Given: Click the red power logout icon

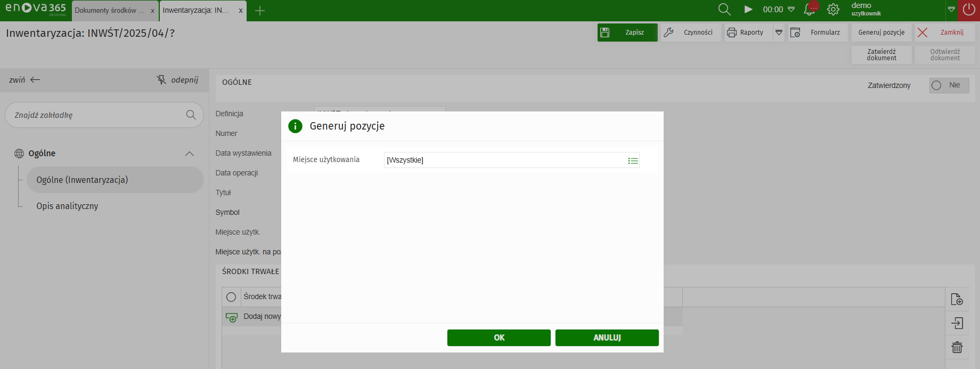Looking at the screenshot, I should 969,10.
